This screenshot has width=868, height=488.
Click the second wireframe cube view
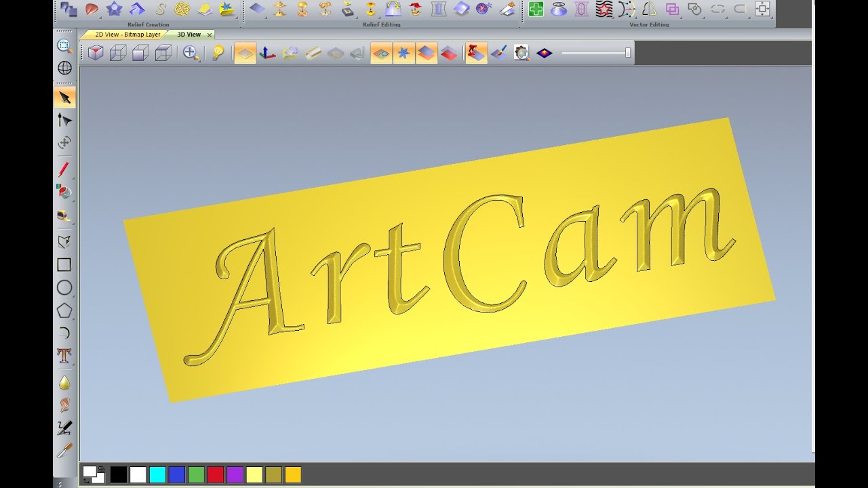tap(118, 53)
